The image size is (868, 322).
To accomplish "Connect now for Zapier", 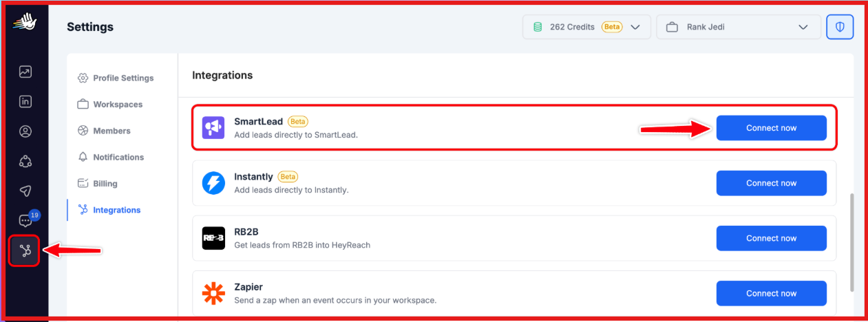I will (771, 293).
